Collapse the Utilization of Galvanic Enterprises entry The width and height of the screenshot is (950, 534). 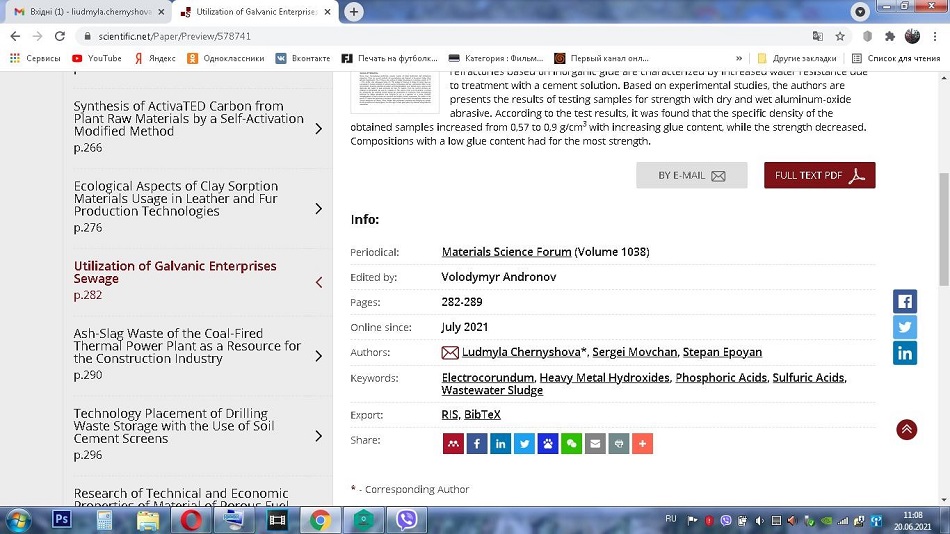(318, 282)
